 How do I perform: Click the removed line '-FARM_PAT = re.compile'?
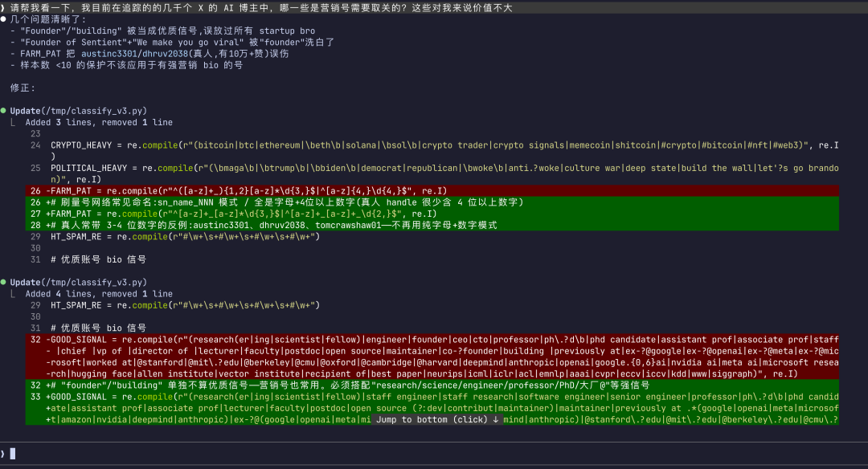(x=432, y=191)
